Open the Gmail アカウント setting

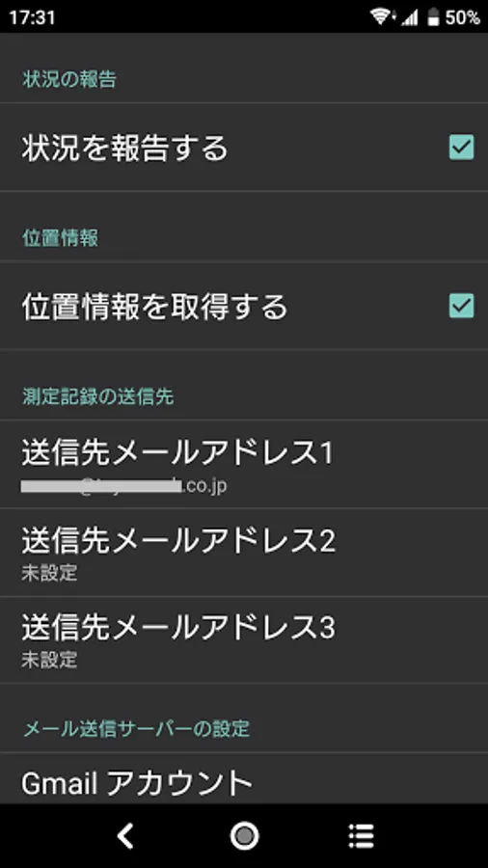click(244, 779)
